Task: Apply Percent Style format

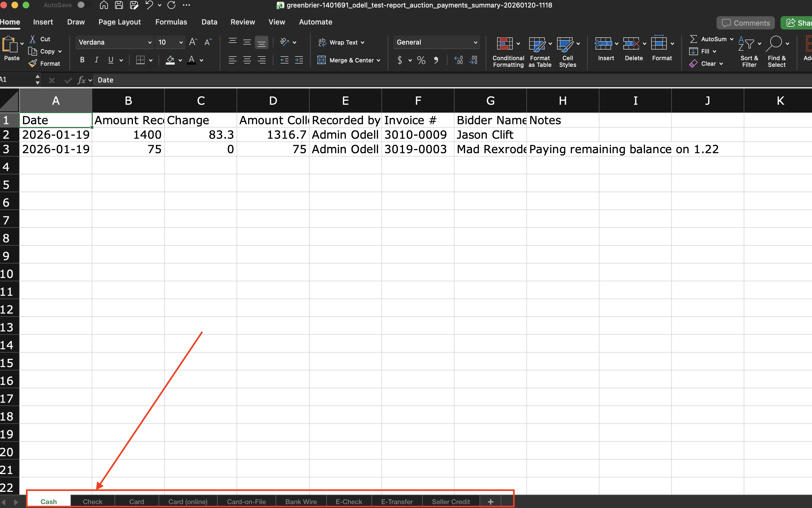Action: [x=421, y=60]
